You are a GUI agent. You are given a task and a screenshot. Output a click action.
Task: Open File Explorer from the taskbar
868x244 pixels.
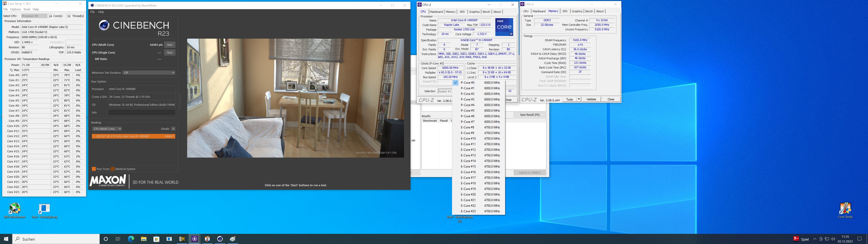pos(144,239)
